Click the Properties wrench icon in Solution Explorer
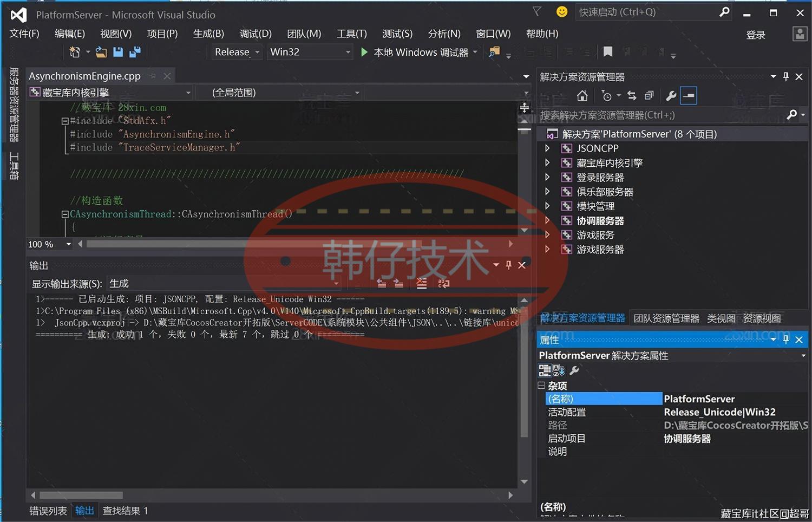The image size is (812, 522). [x=671, y=96]
